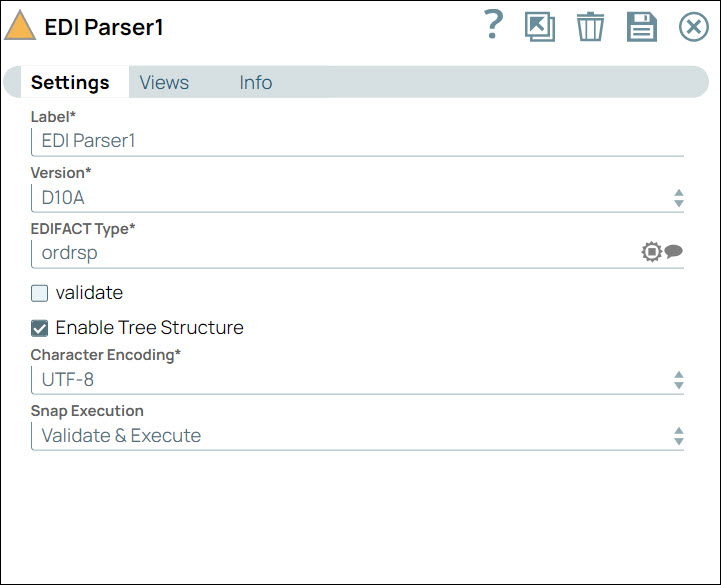The width and height of the screenshot is (721, 585).
Task: Open help for EDI Parser snap
Action: pyautogui.click(x=493, y=25)
